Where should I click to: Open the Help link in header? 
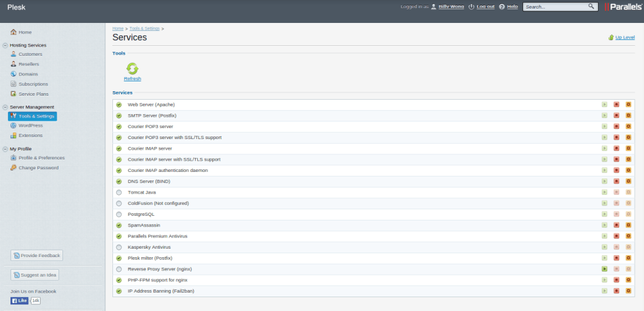point(512,7)
